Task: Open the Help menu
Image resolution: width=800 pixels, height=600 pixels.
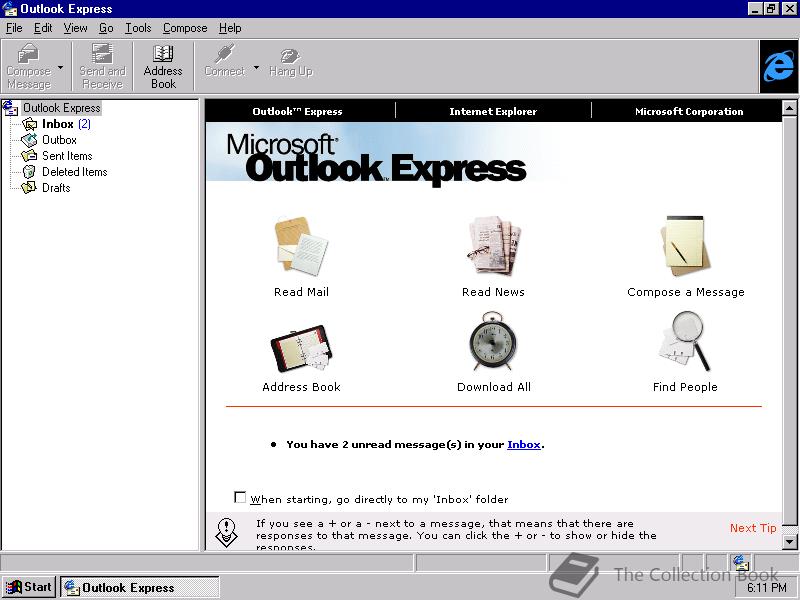Action: pyautogui.click(x=230, y=28)
